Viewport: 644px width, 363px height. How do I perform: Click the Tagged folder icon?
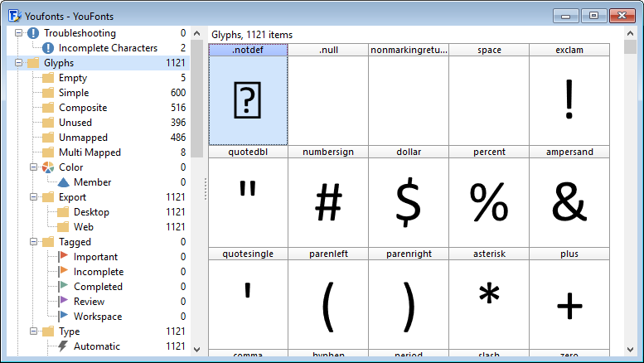pos(48,242)
